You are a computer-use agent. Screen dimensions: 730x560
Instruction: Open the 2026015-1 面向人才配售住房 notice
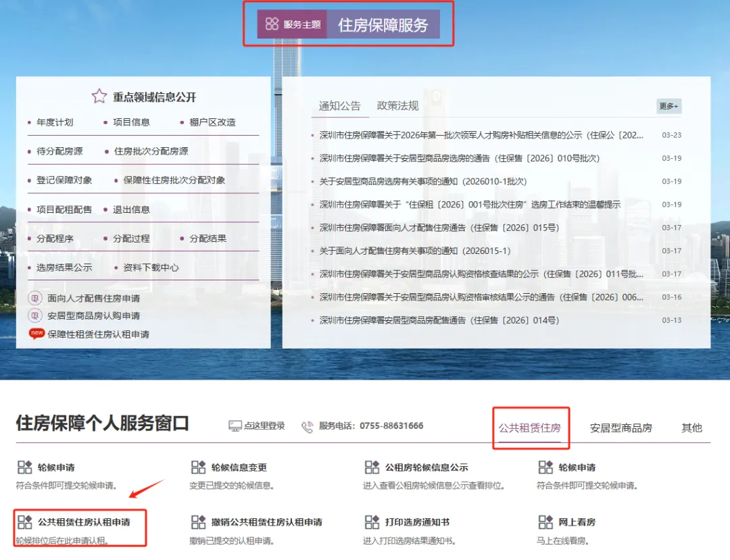[415, 251]
